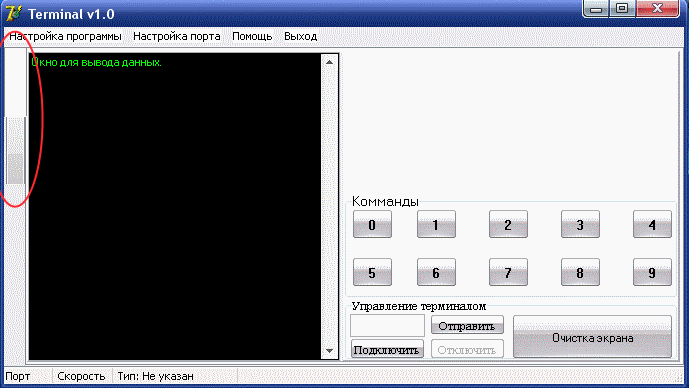Click the output scrollbar up arrow

tap(330, 62)
